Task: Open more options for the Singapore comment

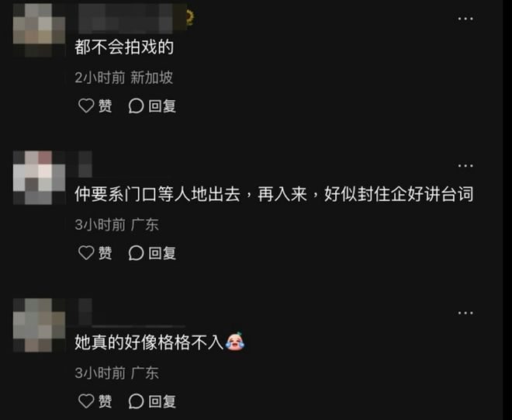Action: [465, 19]
